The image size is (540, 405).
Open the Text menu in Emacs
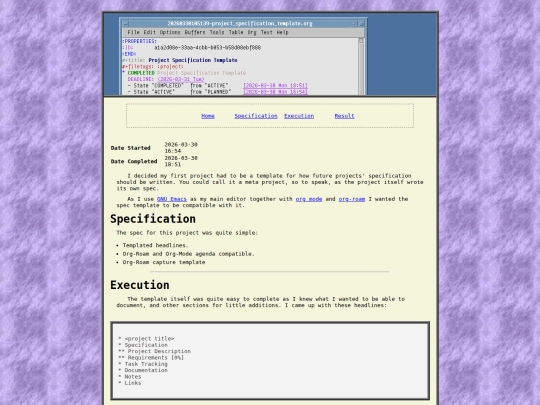tap(266, 32)
